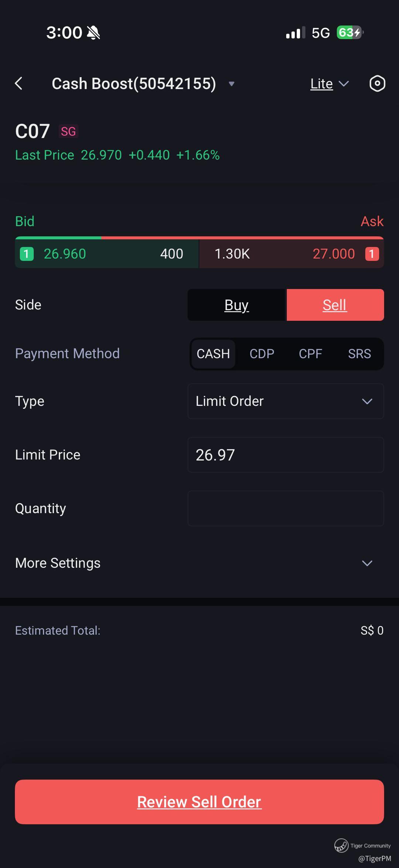Tap the SG market tag next to C07
The height and width of the screenshot is (868, 399).
point(68,132)
